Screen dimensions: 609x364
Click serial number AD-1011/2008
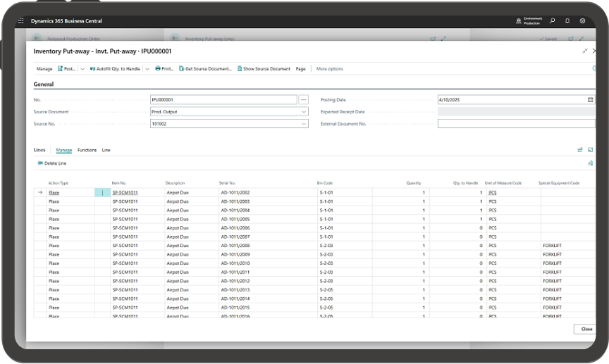235,246
